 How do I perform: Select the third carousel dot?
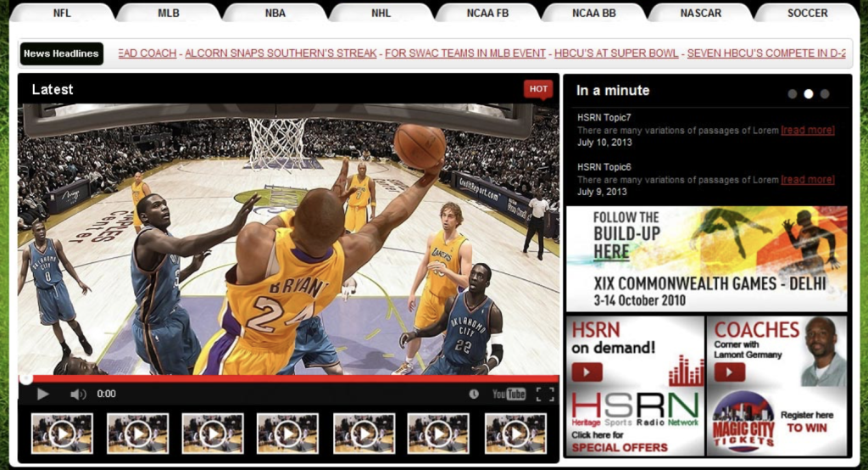825,94
